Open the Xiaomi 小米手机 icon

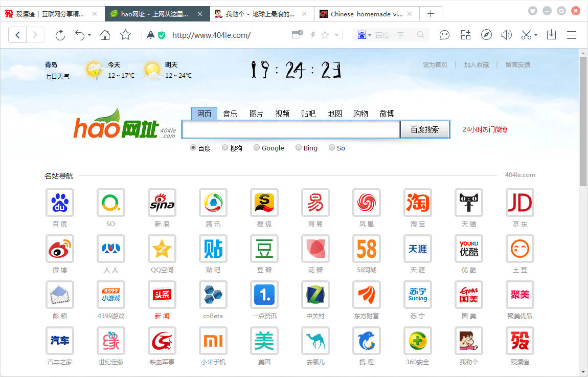(x=213, y=341)
